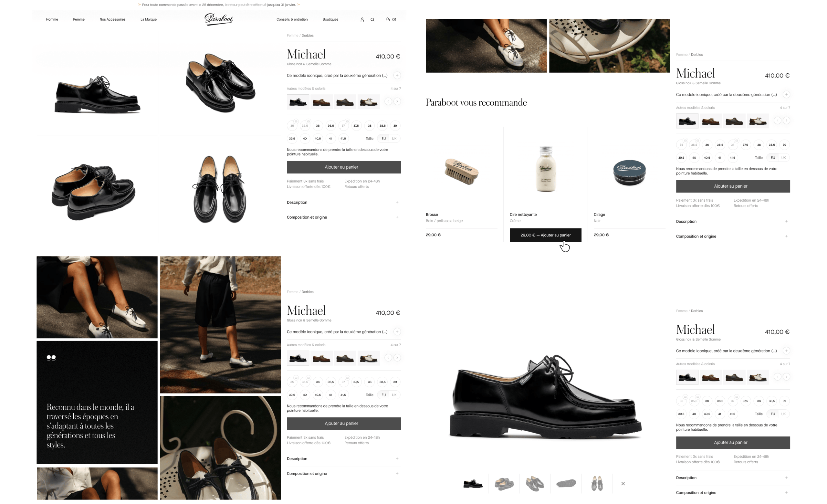827x504 pixels.
Task: Open Nos Accessoires menu
Action: [112, 19]
